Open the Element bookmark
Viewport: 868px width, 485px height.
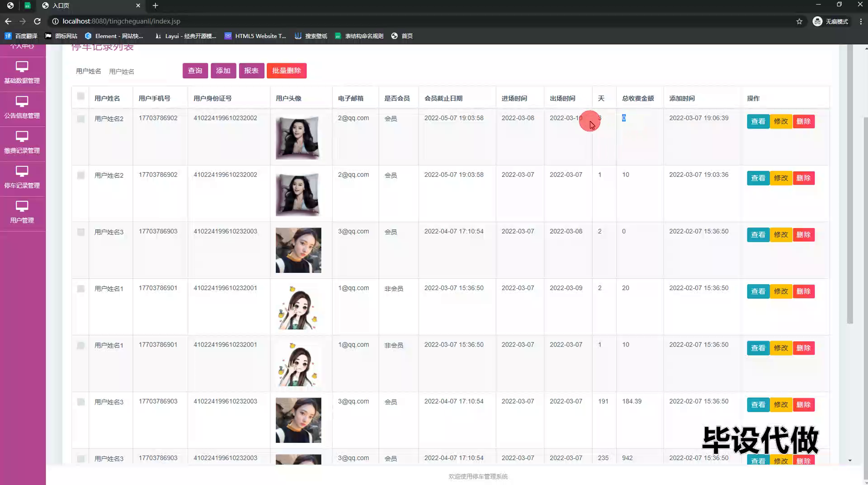tap(114, 36)
